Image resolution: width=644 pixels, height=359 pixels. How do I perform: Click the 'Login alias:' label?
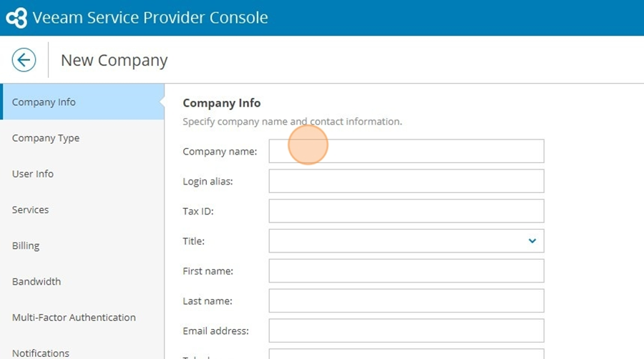[208, 182]
